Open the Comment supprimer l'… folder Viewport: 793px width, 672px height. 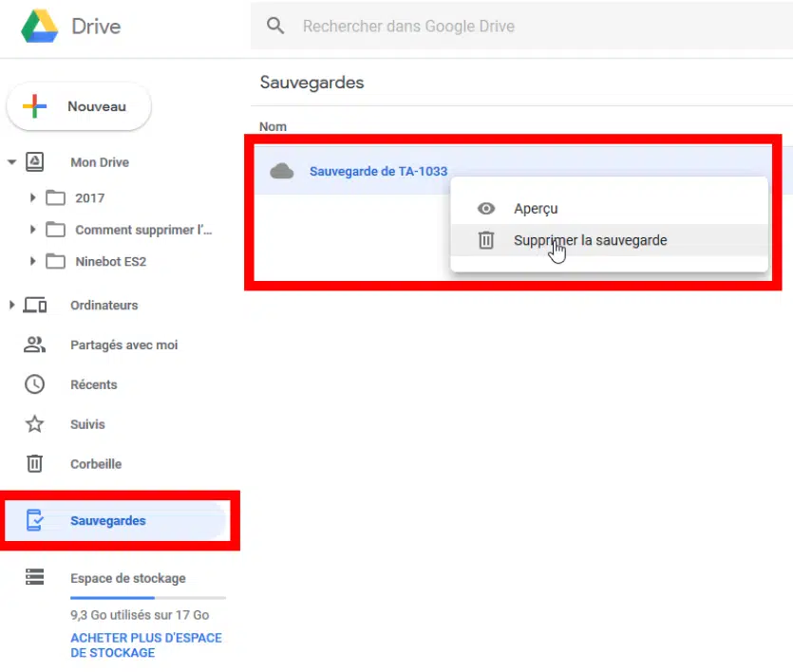click(x=143, y=230)
